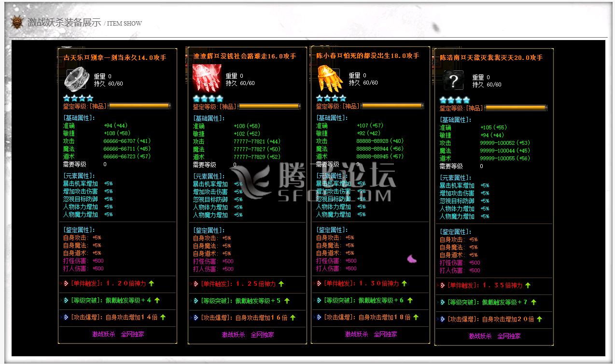
Task: Click attack value 88888-88928 (+40)
Action: (x=380, y=141)
